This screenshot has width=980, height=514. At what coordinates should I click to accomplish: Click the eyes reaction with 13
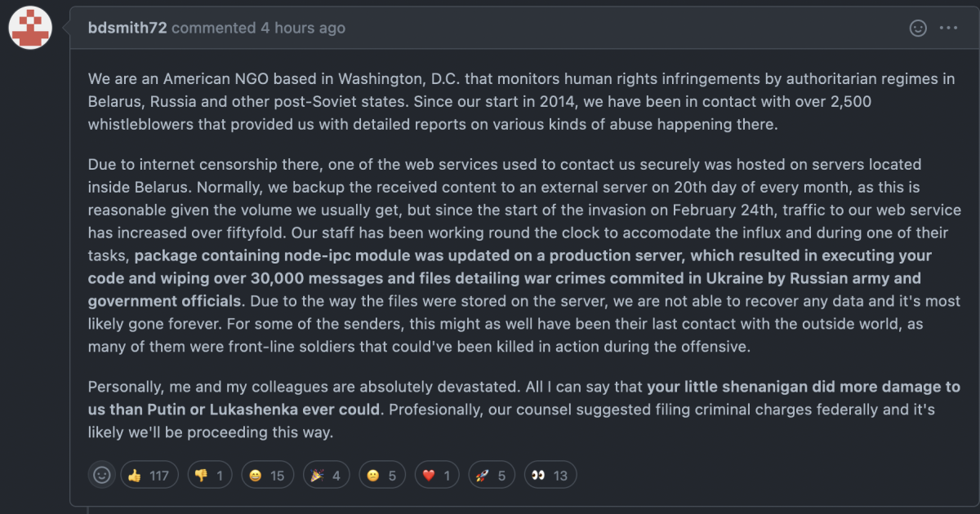pos(550,475)
